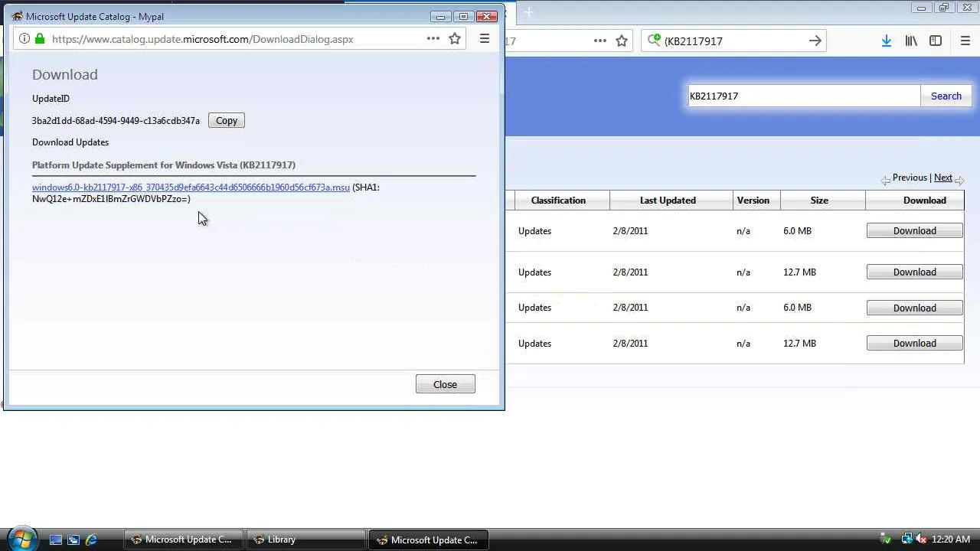The width and height of the screenshot is (980, 551).
Task: Open a new tab in the main browser
Action: click(528, 12)
